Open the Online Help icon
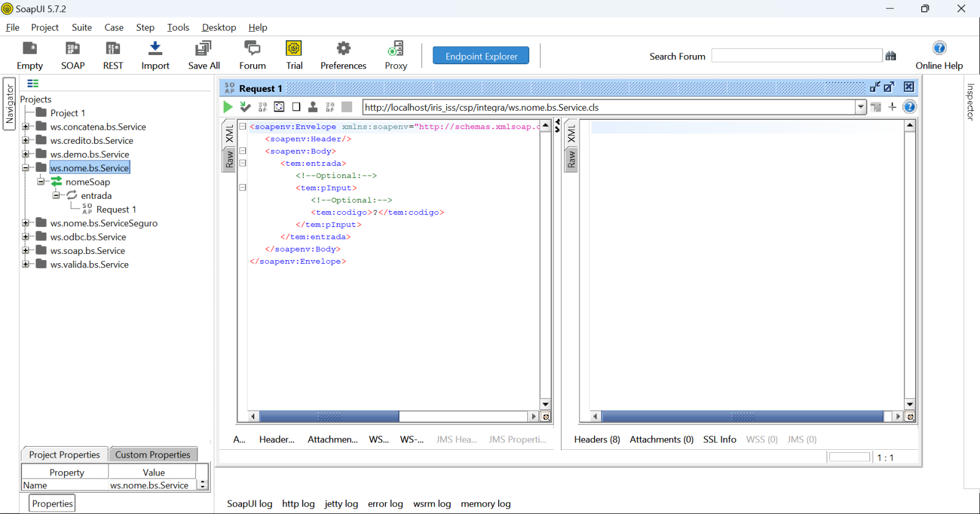The width and height of the screenshot is (980, 514). point(938,49)
